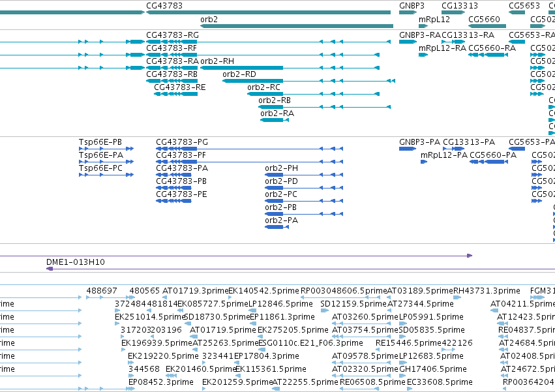Click protein CG43783-PA

pyautogui.click(x=182, y=168)
